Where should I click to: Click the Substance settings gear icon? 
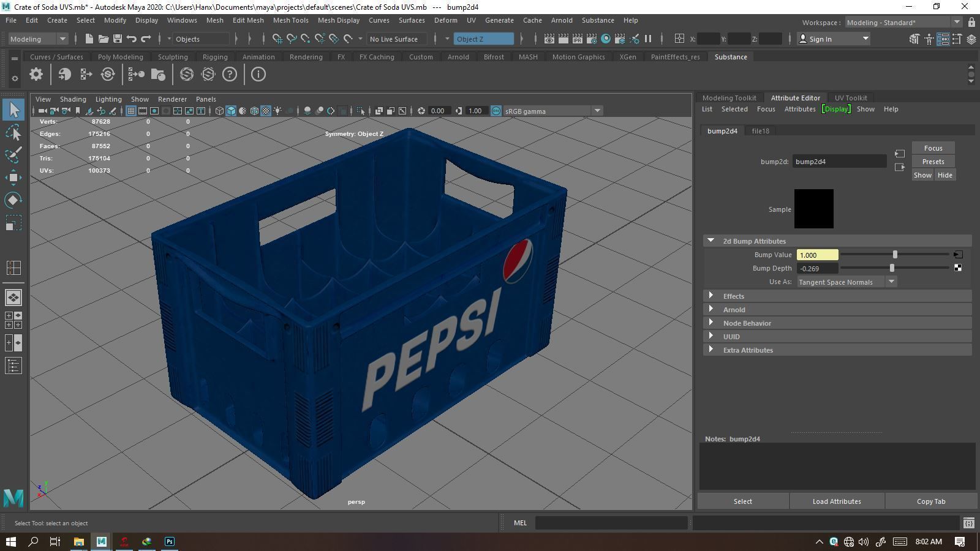point(36,75)
